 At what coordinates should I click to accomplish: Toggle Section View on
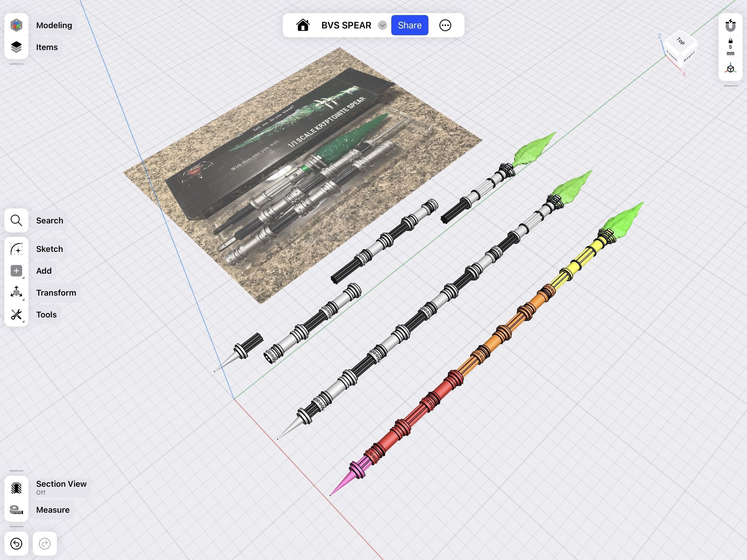[16, 488]
